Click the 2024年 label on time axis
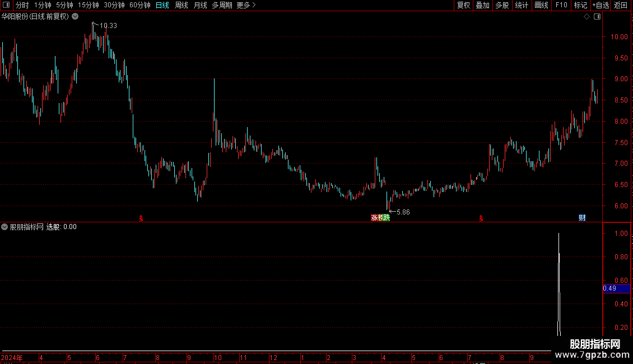This screenshot has height=364, width=633. pos(12,357)
